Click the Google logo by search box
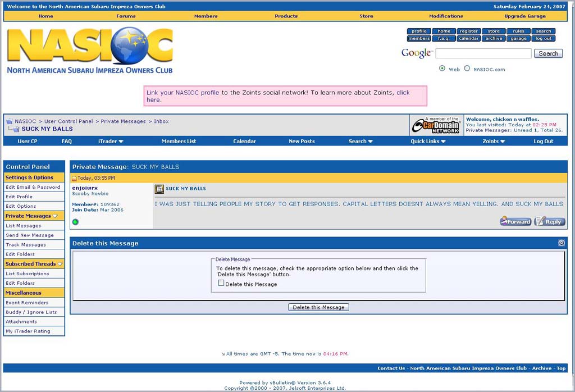 click(x=416, y=53)
